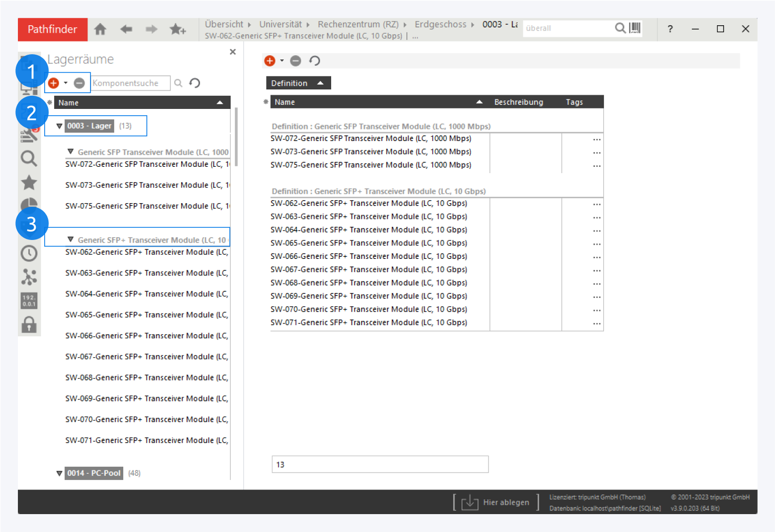Open the network graph sidebar icon
775x532 pixels.
point(29,277)
